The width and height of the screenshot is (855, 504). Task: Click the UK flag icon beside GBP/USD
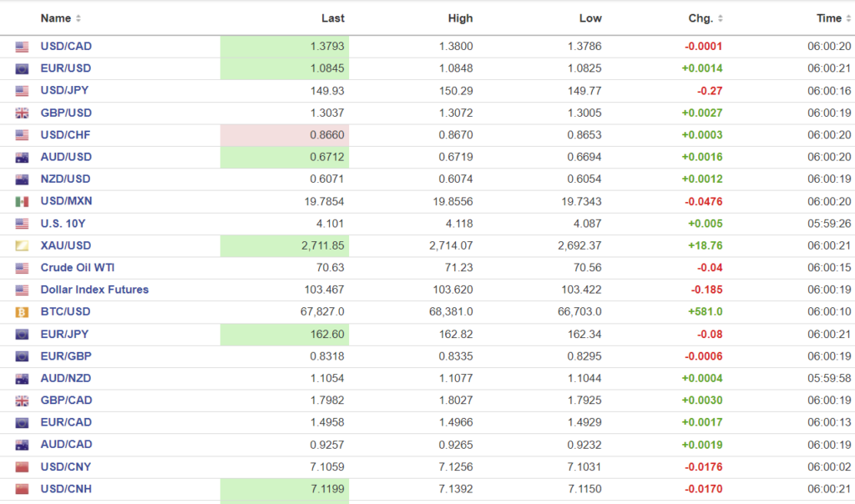pyautogui.click(x=22, y=113)
